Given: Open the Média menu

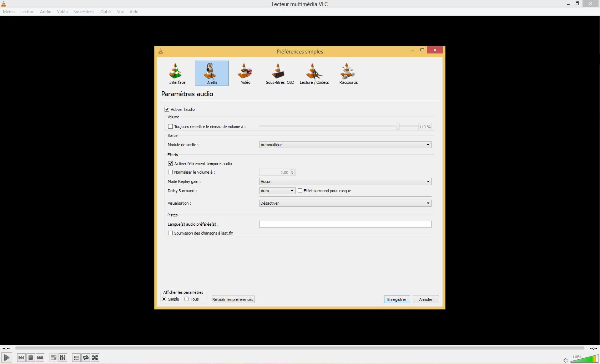Looking at the screenshot, I should click(x=9, y=12).
